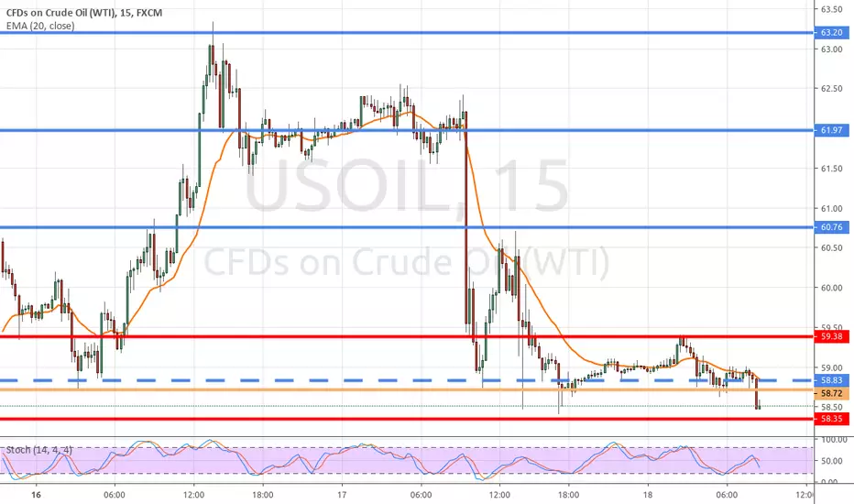Screen dimensions: 854x504
Task: Click the 62.50 price axis value
Action: pos(832,88)
